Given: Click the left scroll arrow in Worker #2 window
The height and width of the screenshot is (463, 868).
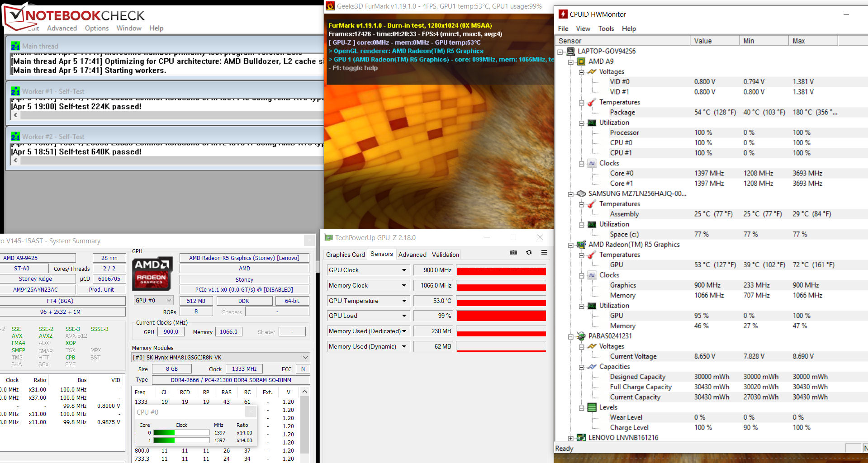Looking at the screenshot, I should coord(15,160).
